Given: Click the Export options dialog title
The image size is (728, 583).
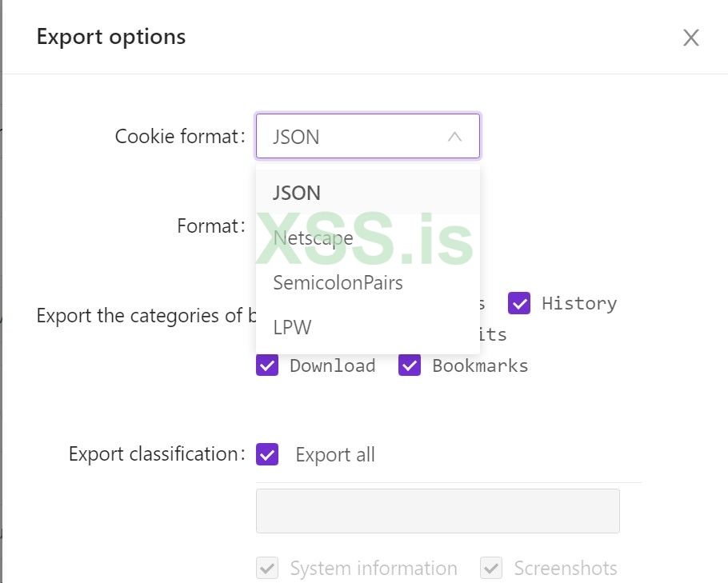Looking at the screenshot, I should (111, 37).
